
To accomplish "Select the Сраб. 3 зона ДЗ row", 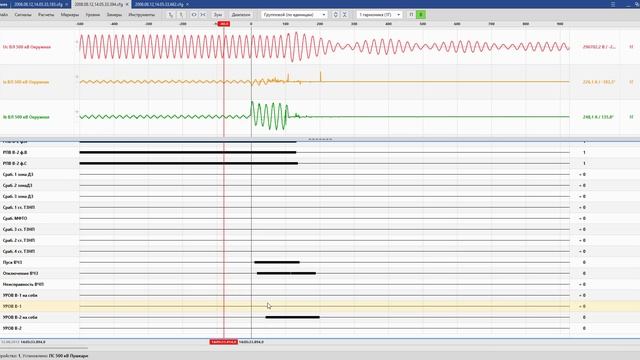I will [320, 196].
